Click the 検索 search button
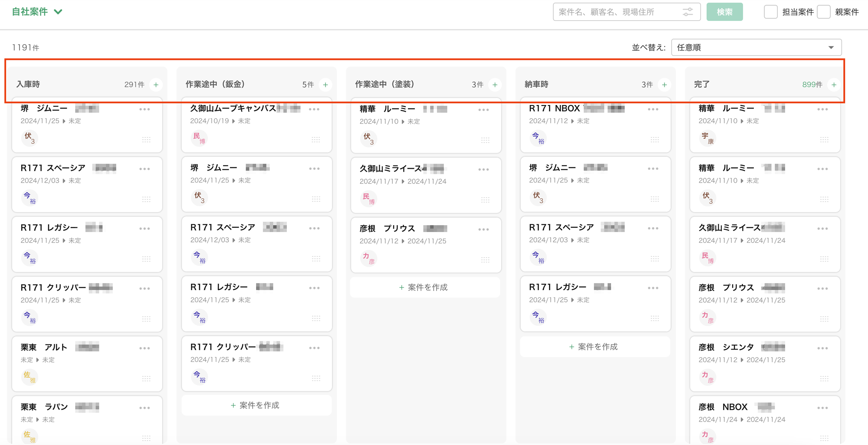Viewport: 868px width, 445px height. [724, 12]
